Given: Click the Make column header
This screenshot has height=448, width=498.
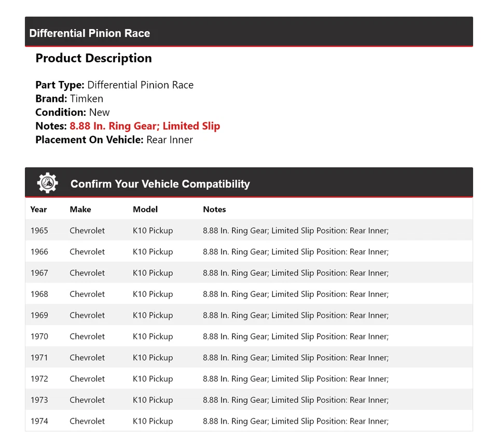Looking at the screenshot, I should [80, 209].
